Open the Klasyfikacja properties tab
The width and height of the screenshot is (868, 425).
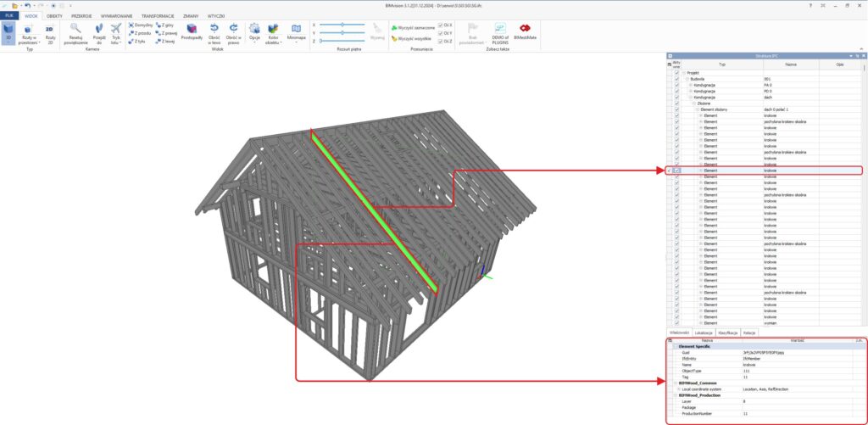(728, 332)
